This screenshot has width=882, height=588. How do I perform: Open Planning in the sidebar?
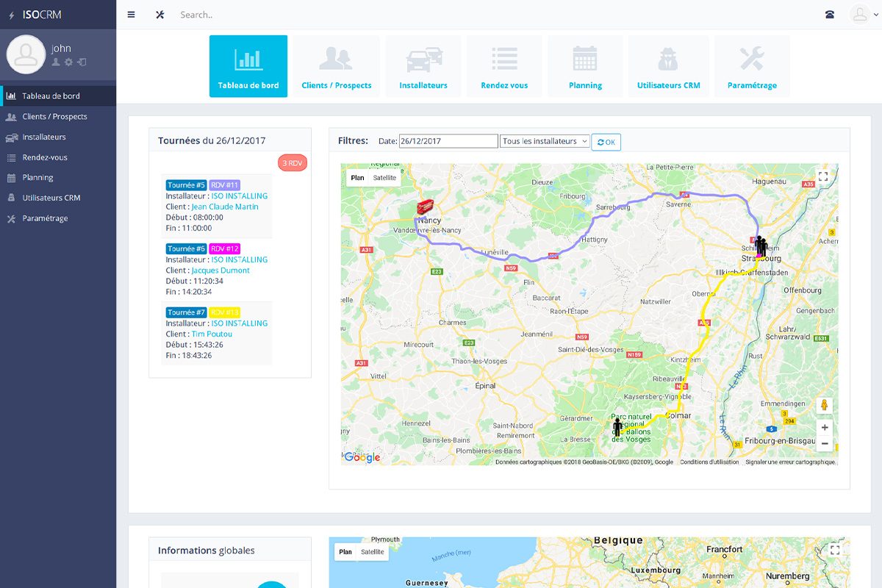58,177
